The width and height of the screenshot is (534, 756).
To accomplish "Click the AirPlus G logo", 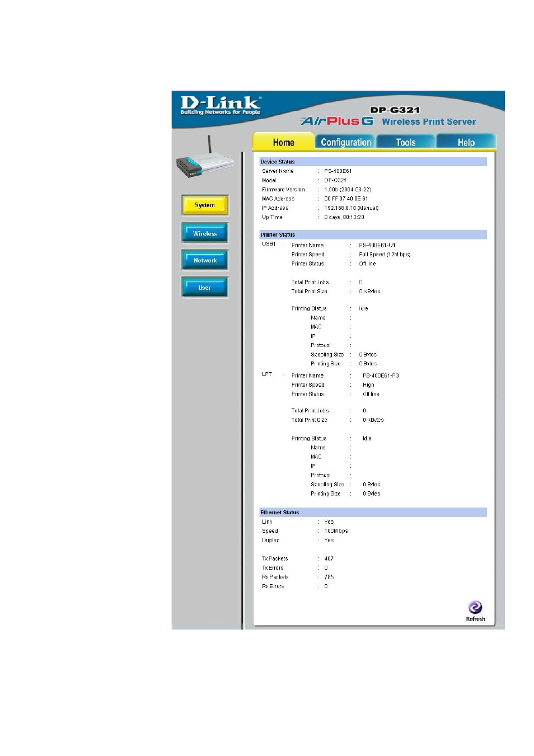I will click(x=337, y=121).
